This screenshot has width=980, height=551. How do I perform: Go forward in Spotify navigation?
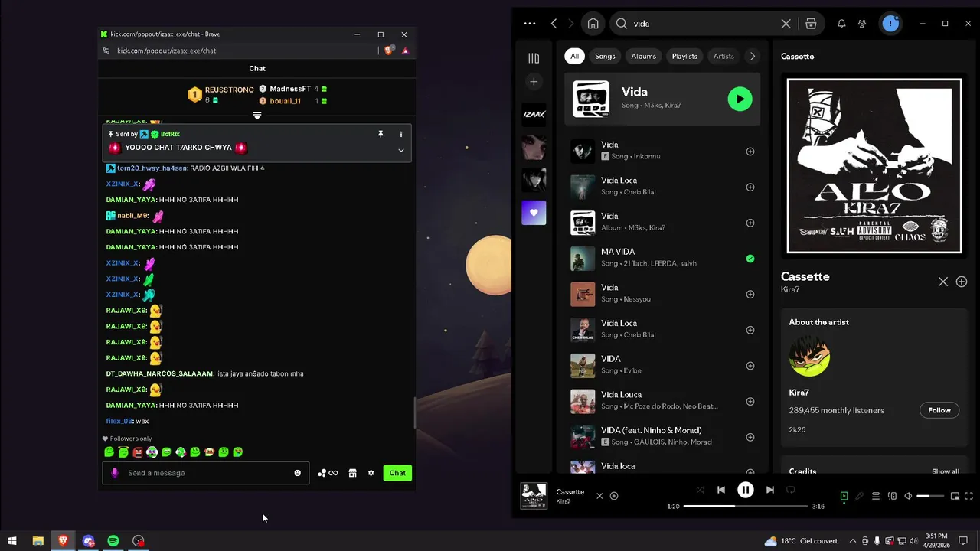tap(572, 24)
